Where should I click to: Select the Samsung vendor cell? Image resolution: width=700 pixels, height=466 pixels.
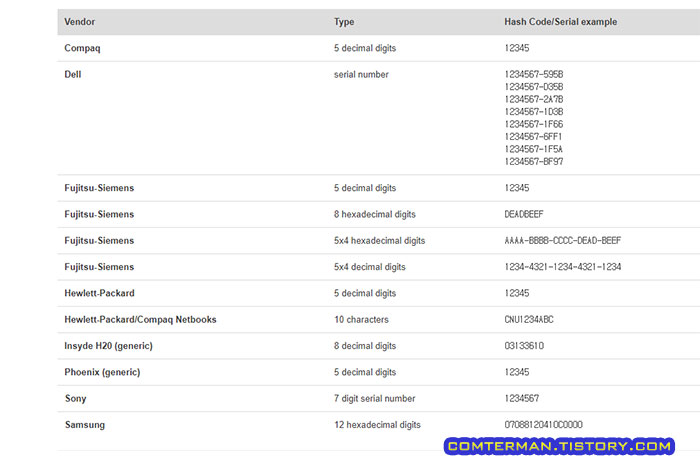pyautogui.click(x=85, y=425)
